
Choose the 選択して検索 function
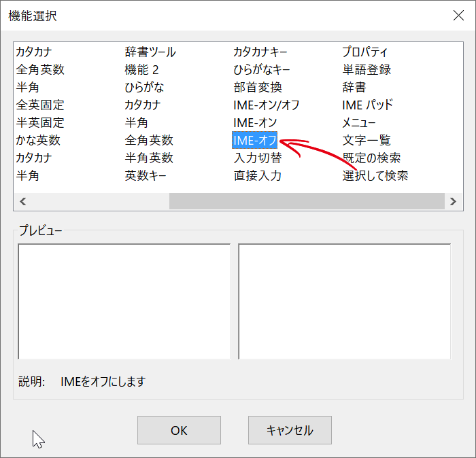(375, 175)
